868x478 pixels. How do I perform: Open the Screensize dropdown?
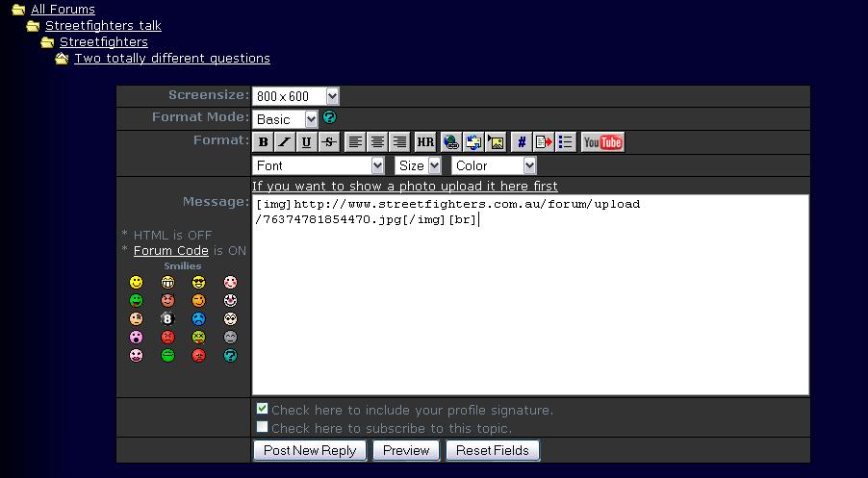[295, 96]
